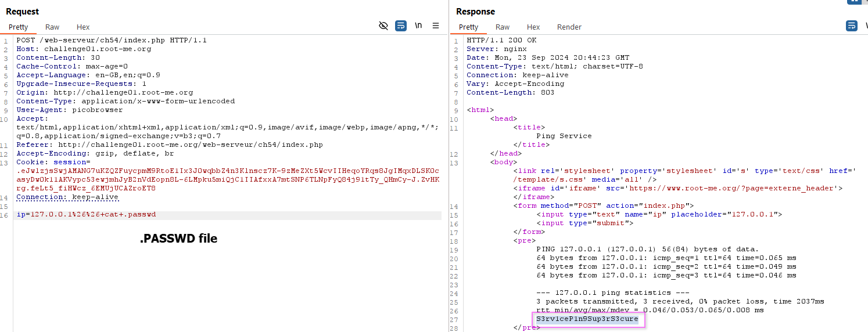Click the iframe id='iframe' line in response
Viewport: 868px width, 332px height.
tap(678, 188)
